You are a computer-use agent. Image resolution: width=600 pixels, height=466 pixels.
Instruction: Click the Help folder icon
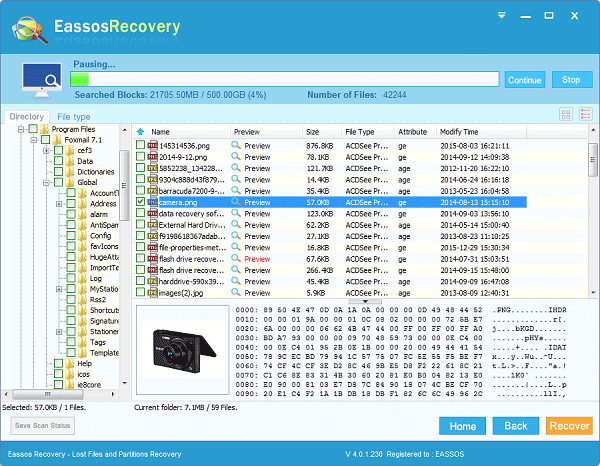pos(70,363)
